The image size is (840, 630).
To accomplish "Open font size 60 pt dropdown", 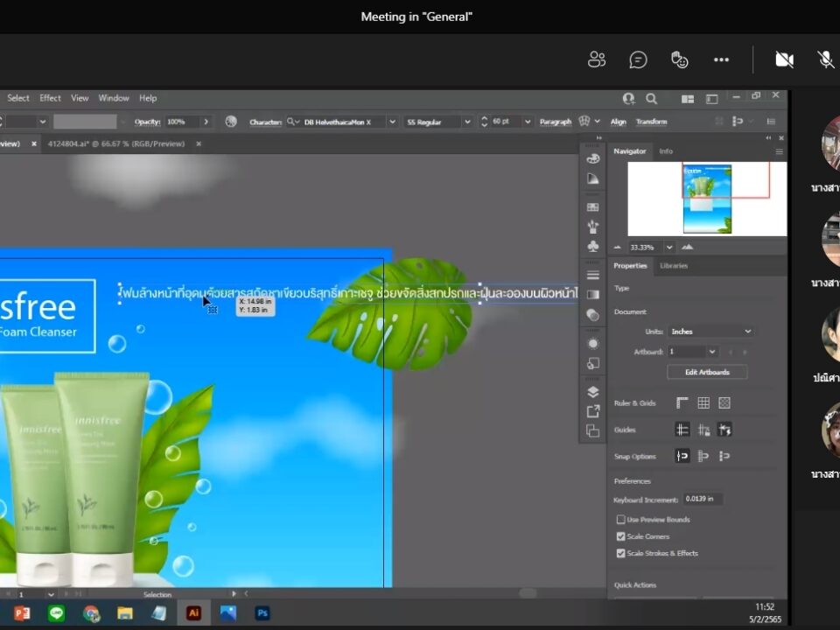I will point(528,122).
